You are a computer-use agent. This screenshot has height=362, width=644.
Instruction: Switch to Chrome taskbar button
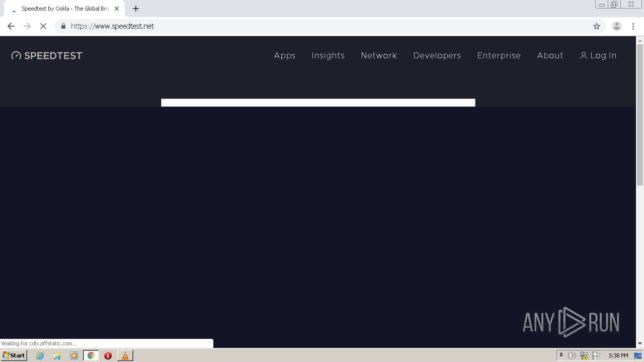point(91,355)
